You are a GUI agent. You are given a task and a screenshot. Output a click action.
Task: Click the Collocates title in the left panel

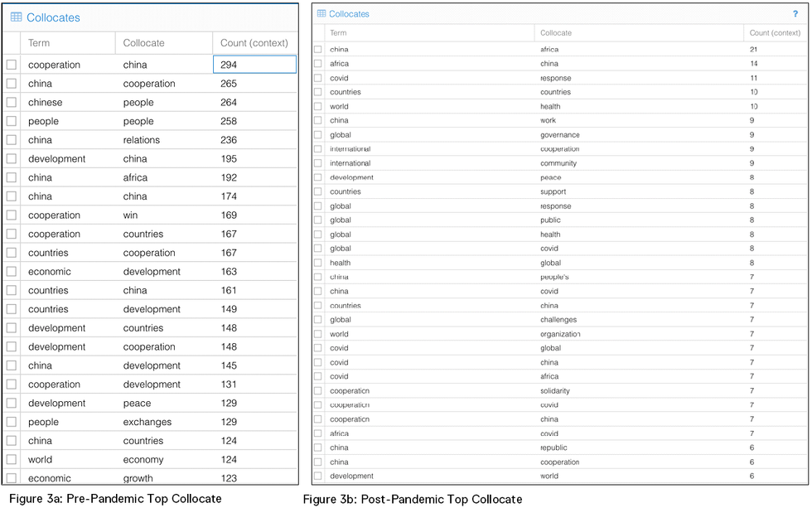(54, 17)
